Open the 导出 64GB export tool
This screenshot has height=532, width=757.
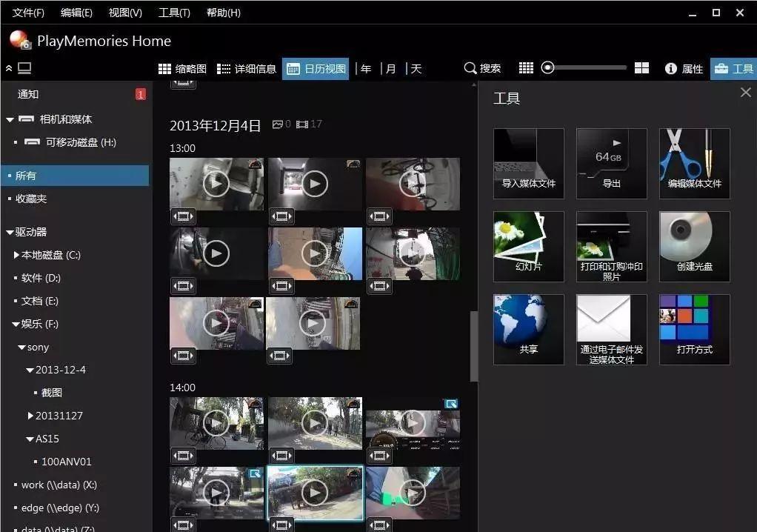[612, 164]
